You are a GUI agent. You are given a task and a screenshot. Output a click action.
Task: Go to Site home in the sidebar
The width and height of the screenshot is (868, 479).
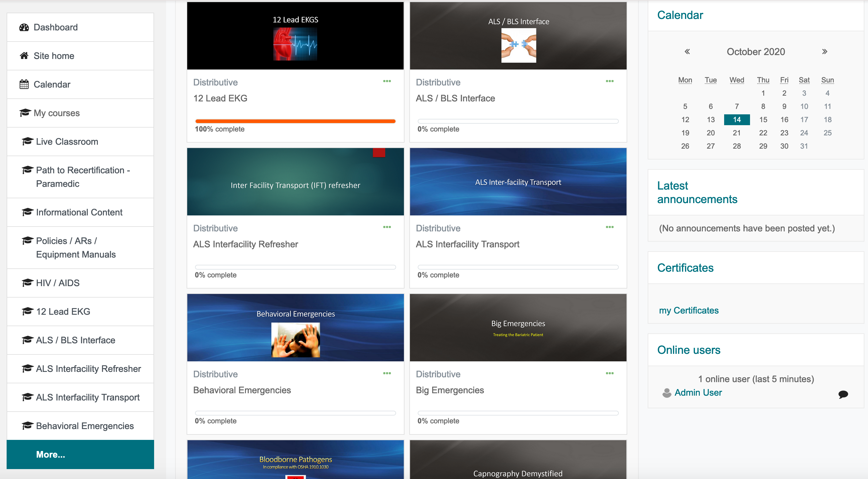pyautogui.click(x=80, y=56)
